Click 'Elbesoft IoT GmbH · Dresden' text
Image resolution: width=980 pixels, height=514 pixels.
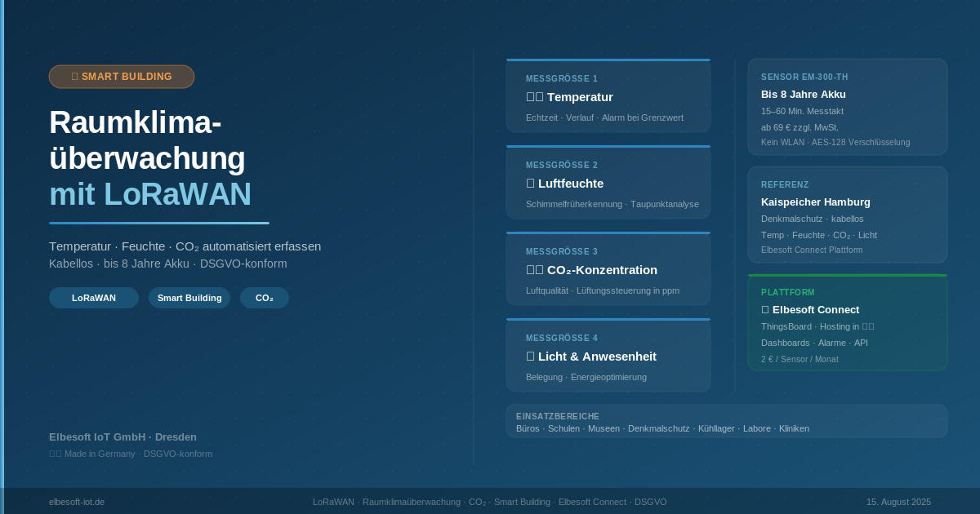coord(122,436)
